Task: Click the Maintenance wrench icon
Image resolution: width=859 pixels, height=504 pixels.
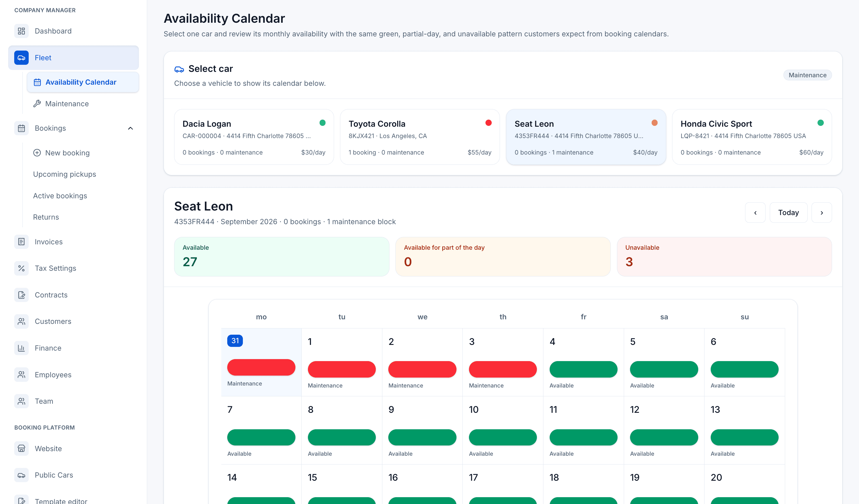Action: [37, 104]
